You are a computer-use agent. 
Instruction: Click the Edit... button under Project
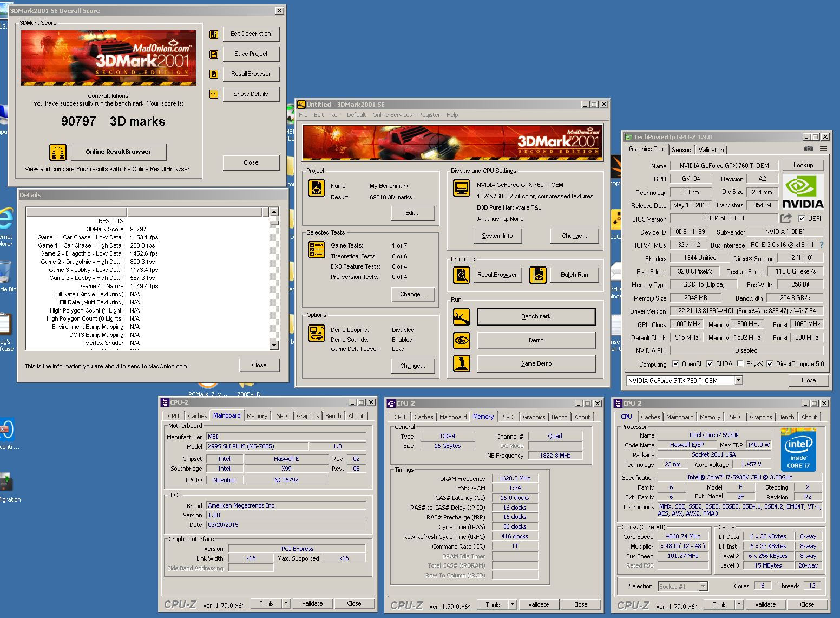coord(412,213)
